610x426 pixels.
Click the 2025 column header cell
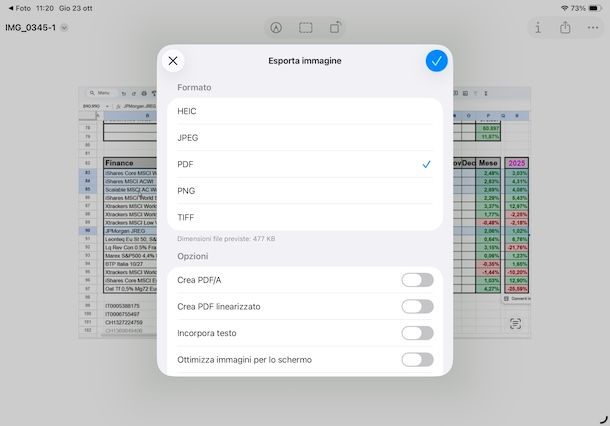click(x=517, y=163)
